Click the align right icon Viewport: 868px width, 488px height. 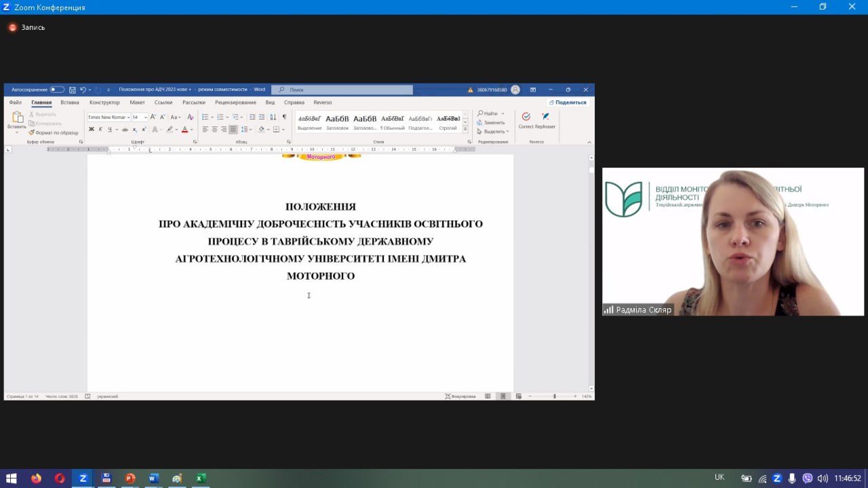click(x=224, y=129)
